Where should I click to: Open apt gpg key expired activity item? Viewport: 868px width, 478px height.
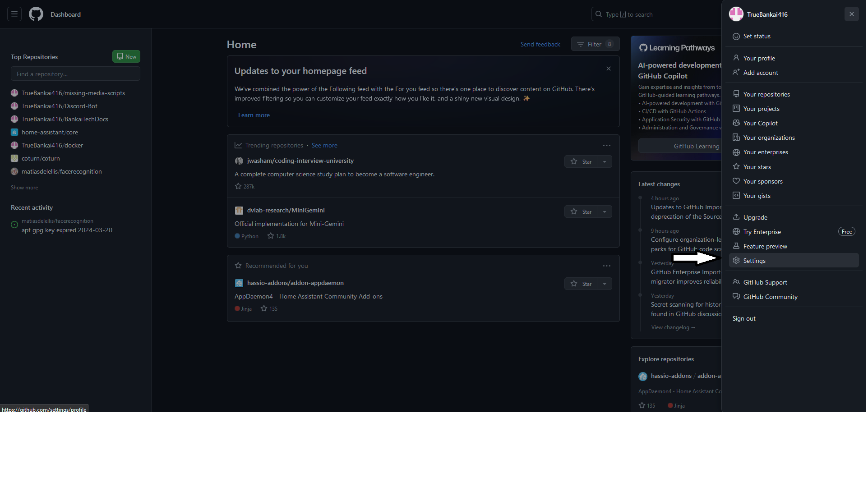67,230
